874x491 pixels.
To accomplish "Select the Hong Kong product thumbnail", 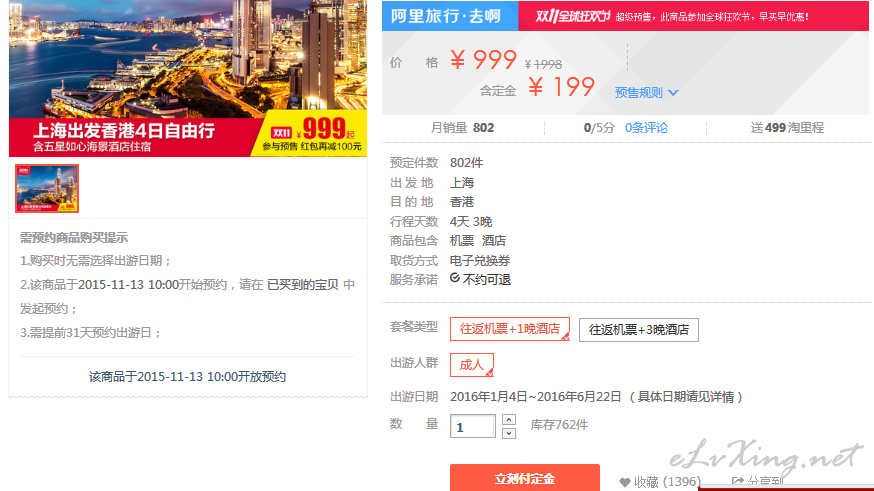I will click(x=47, y=188).
